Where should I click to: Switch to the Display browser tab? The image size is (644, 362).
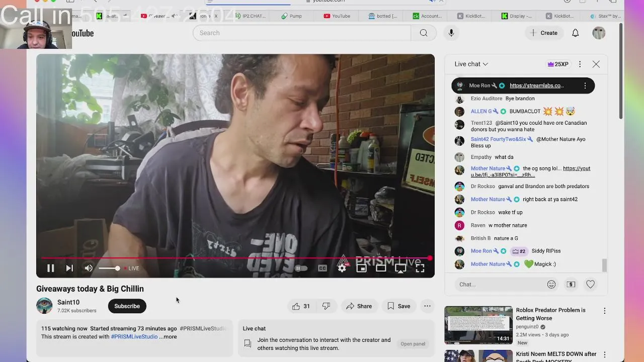[517, 16]
